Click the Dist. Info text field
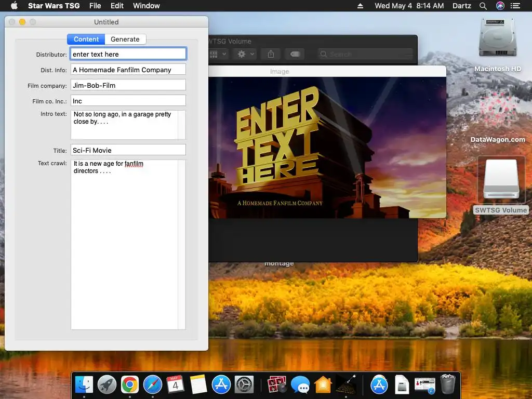 pyautogui.click(x=128, y=70)
